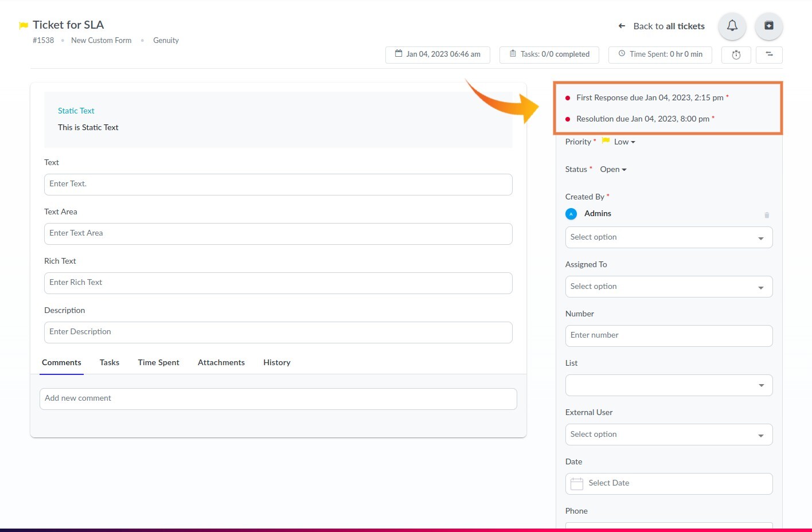Click the yellow priority flag icon
The image size is (812, 532).
point(606,141)
